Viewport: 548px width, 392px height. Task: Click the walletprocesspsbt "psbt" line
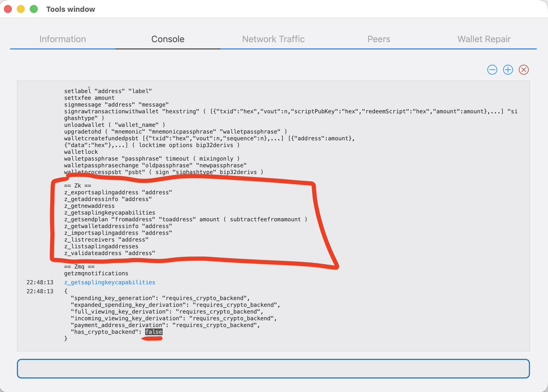164,172
